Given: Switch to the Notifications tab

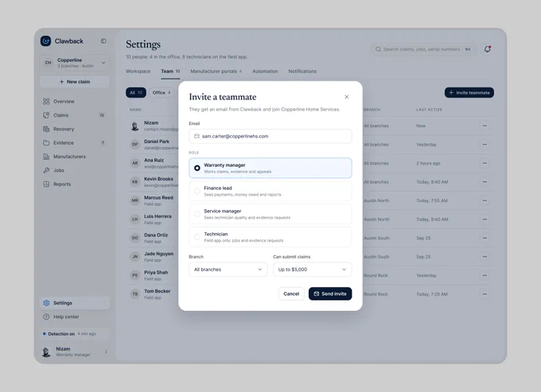Looking at the screenshot, I should (x=302, y=71).
